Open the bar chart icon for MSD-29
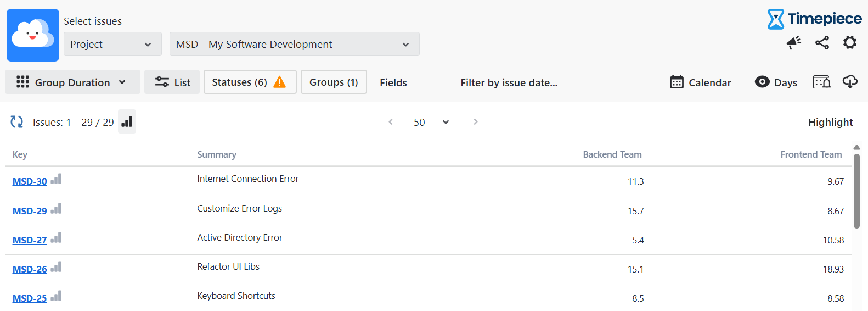868x311 pixels. 56,209
